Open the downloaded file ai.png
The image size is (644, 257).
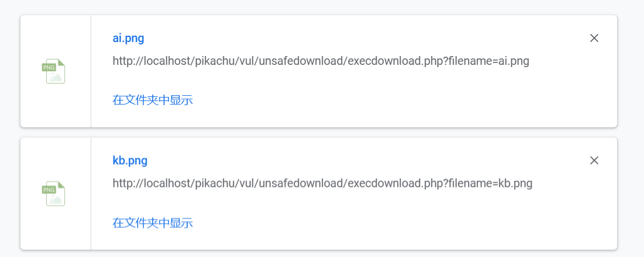128,39
